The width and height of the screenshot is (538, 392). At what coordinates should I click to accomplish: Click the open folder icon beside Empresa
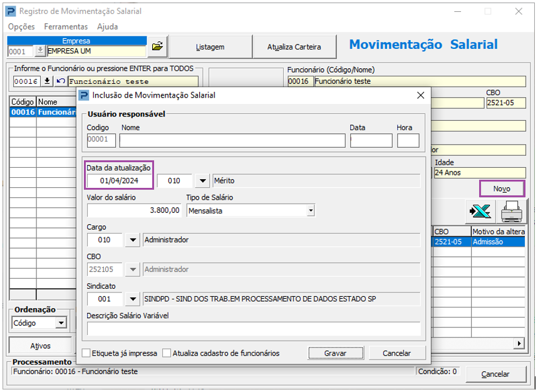coord(158,46)
